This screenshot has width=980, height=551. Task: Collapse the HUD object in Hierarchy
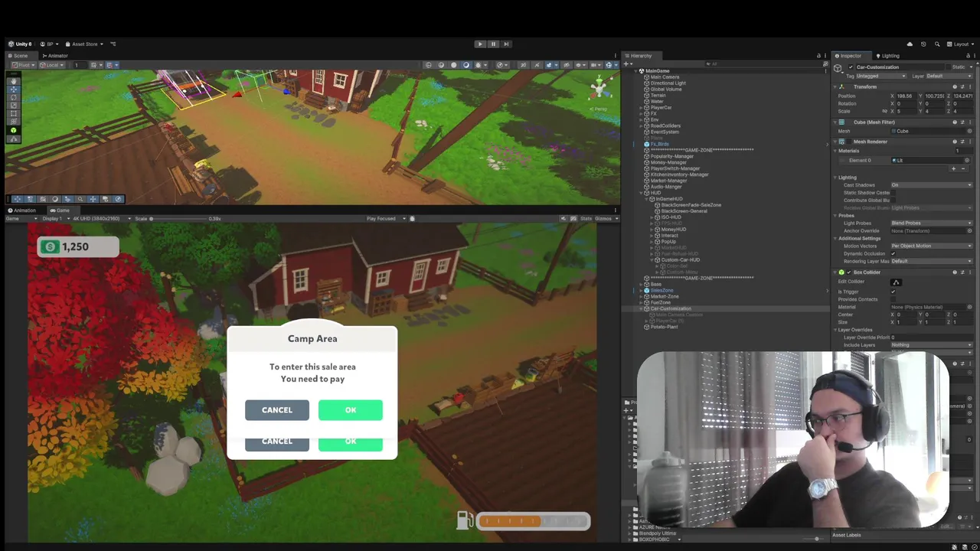(x=641, y=193)
